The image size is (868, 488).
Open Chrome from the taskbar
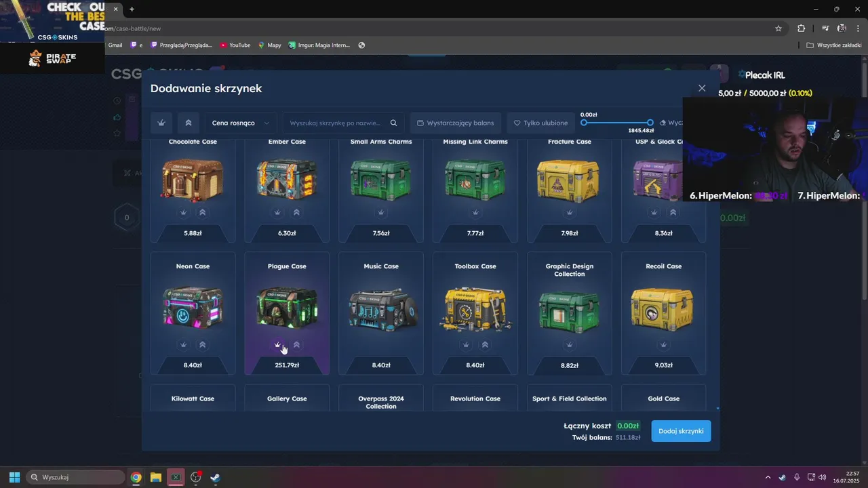(136, 477)
